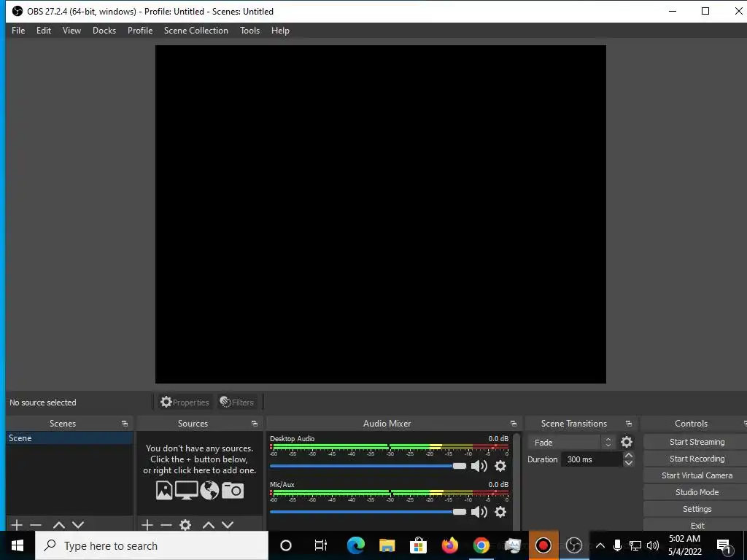Decrease transition Duration with down arrow
Viewport: 747px width, 560px height.
(628, 463)
